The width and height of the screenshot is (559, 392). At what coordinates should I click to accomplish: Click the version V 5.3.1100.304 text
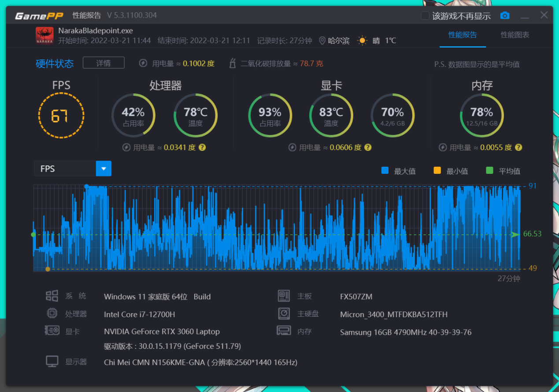132,15
